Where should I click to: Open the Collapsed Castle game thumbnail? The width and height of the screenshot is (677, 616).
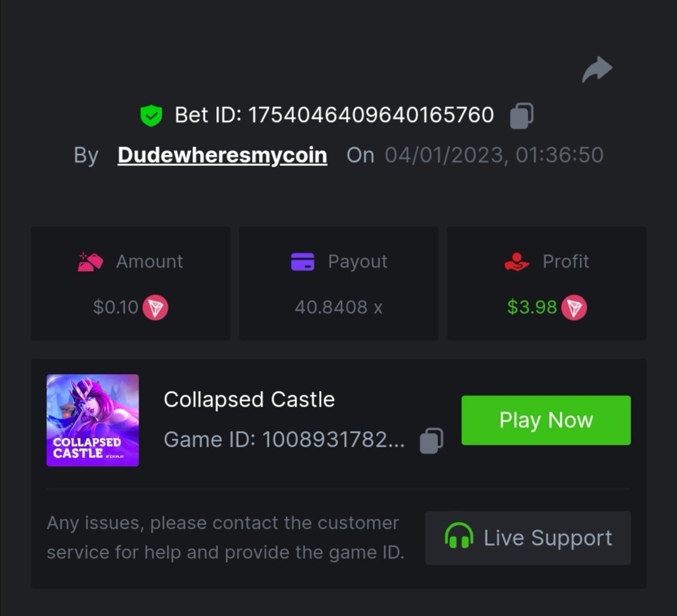point(93,420)
